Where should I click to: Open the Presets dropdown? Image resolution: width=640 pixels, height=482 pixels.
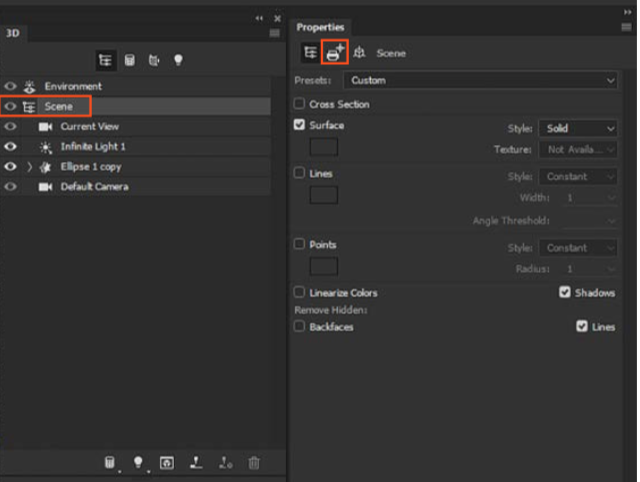480,80
